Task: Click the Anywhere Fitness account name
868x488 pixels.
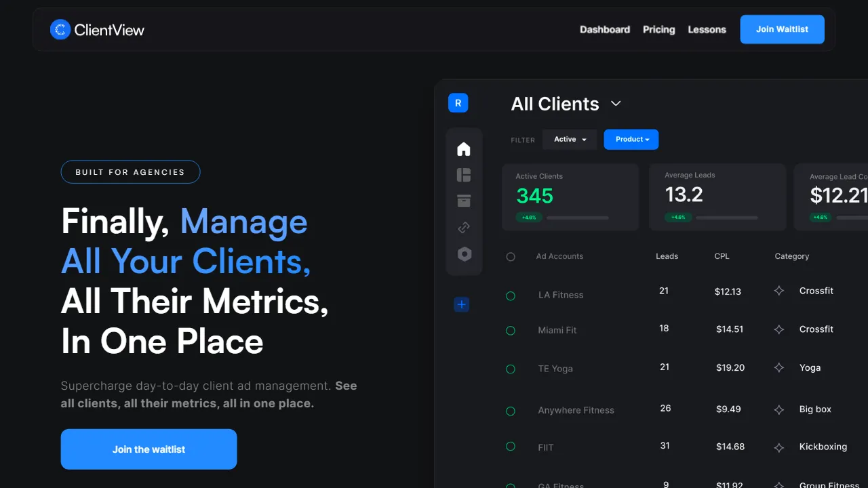Action: (x=576, y=410)
